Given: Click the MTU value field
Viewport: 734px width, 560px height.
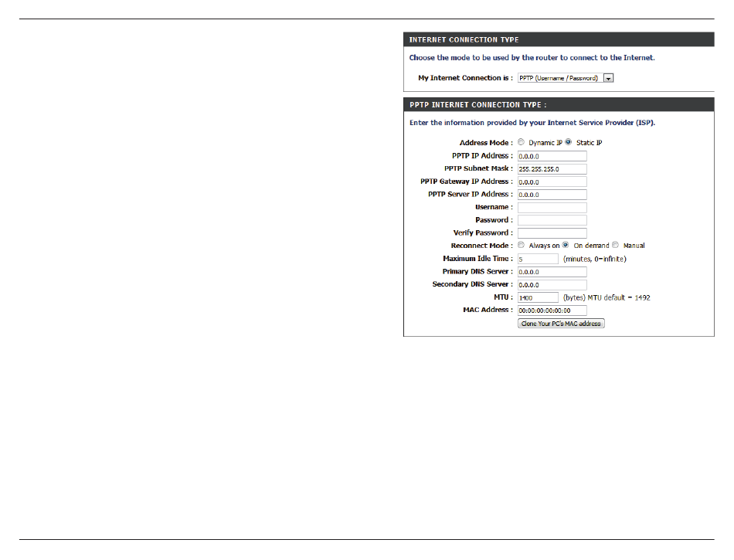Looking at the screenshot, I should click(538, 297).
